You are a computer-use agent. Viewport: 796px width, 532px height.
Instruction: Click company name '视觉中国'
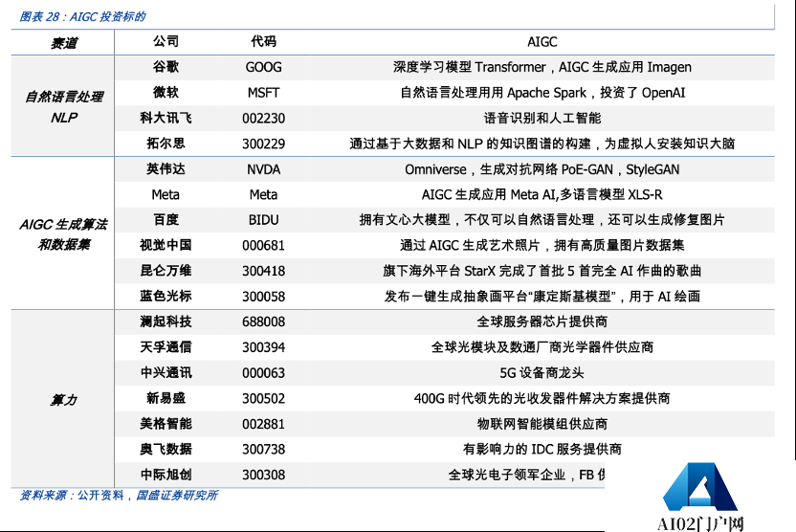tap(166, 245)
